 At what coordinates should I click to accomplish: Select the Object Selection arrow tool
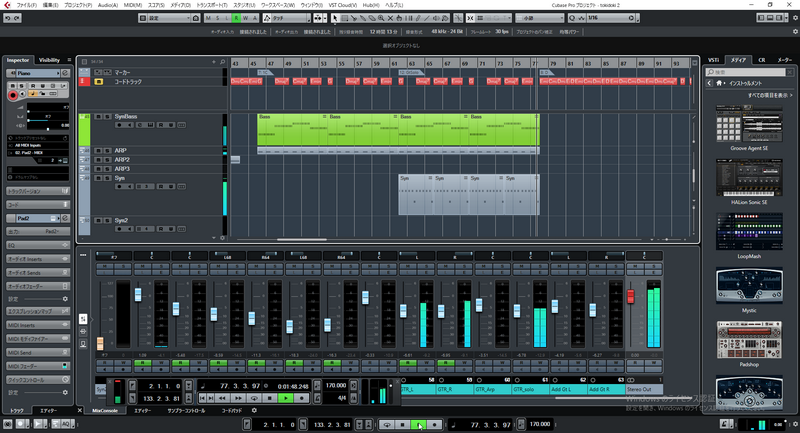tap(335, 18)
